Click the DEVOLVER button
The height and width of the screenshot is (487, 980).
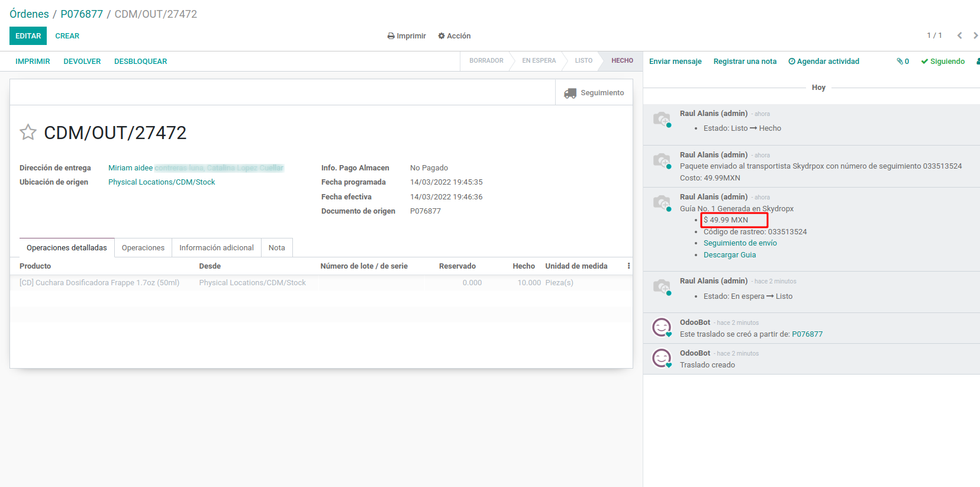point(82,62)
